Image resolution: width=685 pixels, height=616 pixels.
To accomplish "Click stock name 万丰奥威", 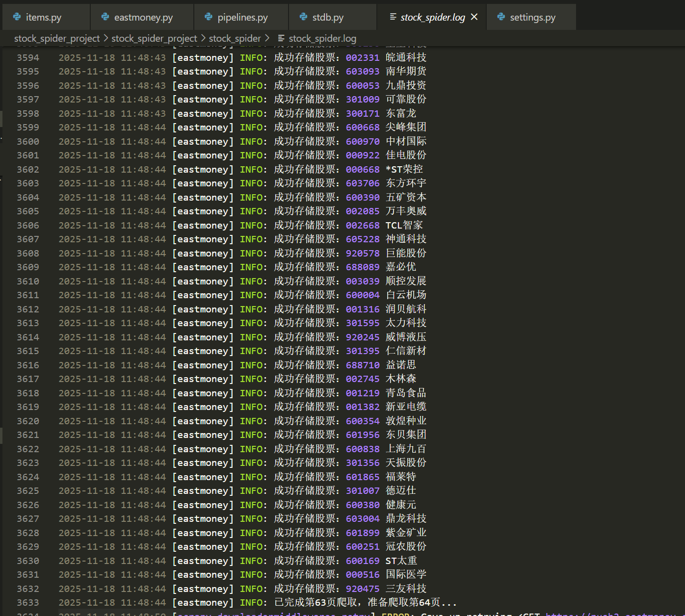I will coord(406,211).
